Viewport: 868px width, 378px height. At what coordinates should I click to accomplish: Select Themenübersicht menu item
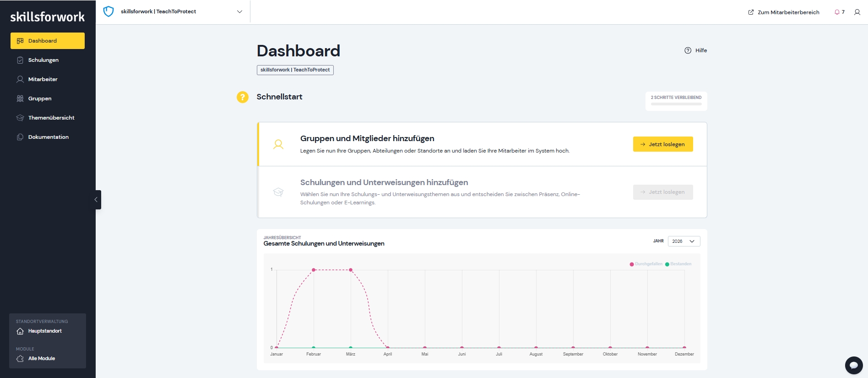51,118
